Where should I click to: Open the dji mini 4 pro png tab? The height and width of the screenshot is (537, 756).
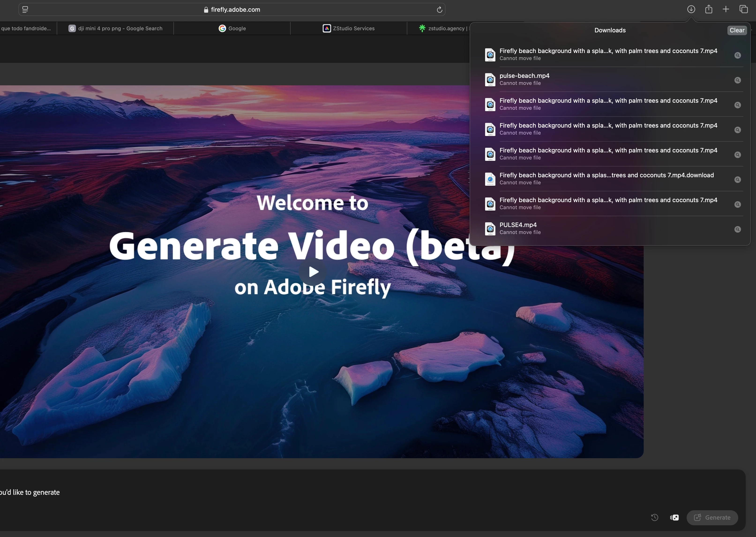point(115,28)
